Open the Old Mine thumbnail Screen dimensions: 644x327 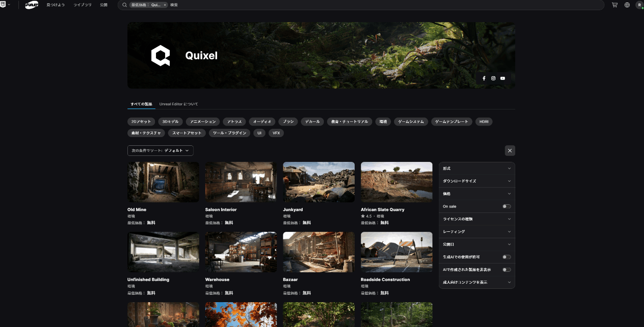163,182
